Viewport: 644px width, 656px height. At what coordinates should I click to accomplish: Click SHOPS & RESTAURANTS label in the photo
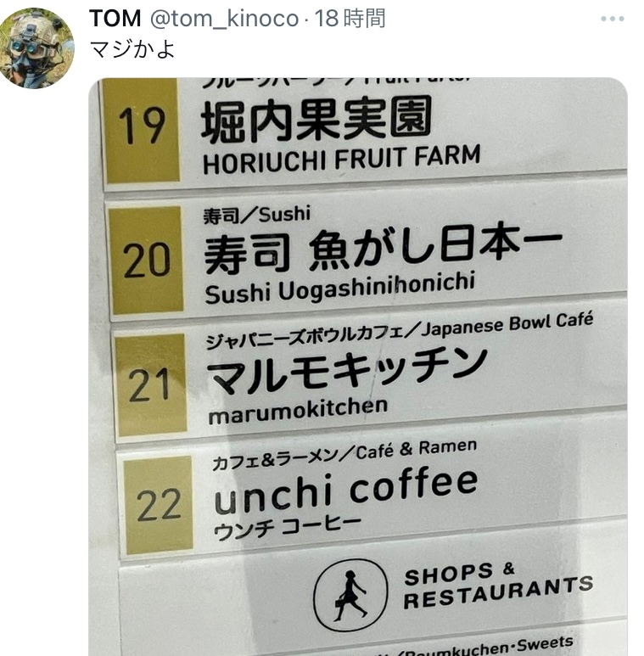click(x=498, y=586)
